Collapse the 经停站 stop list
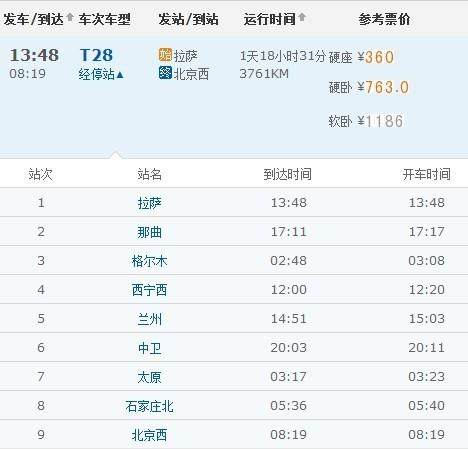The width and height of the screenshot is (468, 449). point(101,74)
